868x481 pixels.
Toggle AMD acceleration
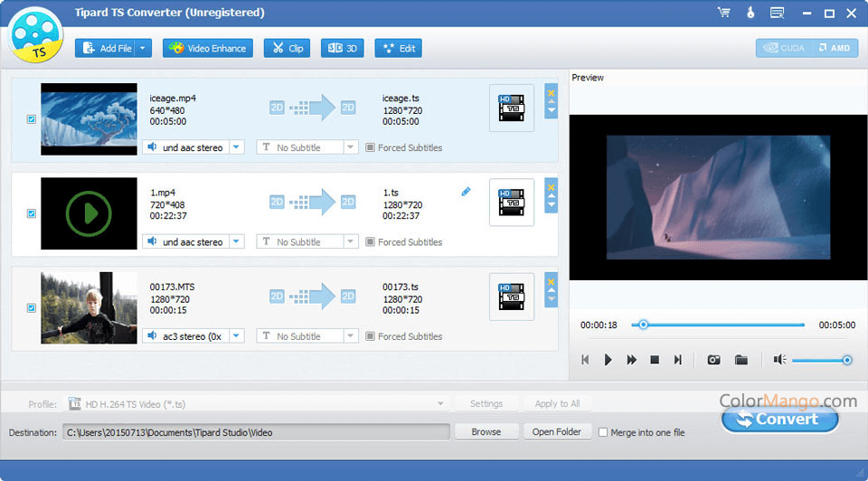(835, 48)
